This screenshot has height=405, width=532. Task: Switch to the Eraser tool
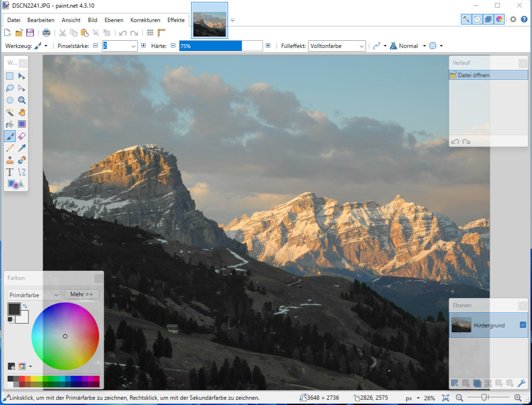[22, 136]
